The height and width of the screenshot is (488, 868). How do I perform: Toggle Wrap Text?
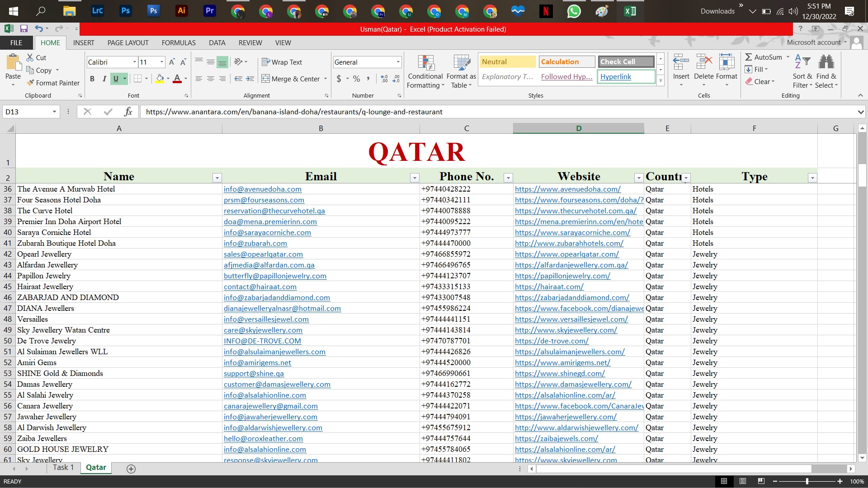pyautogui.click(x=282, y=62)
